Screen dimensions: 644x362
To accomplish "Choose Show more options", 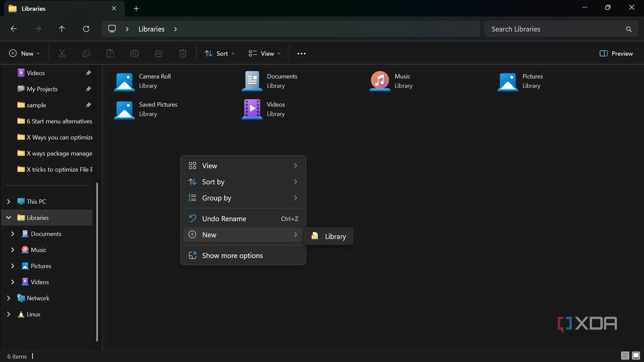I will [243, 256].
